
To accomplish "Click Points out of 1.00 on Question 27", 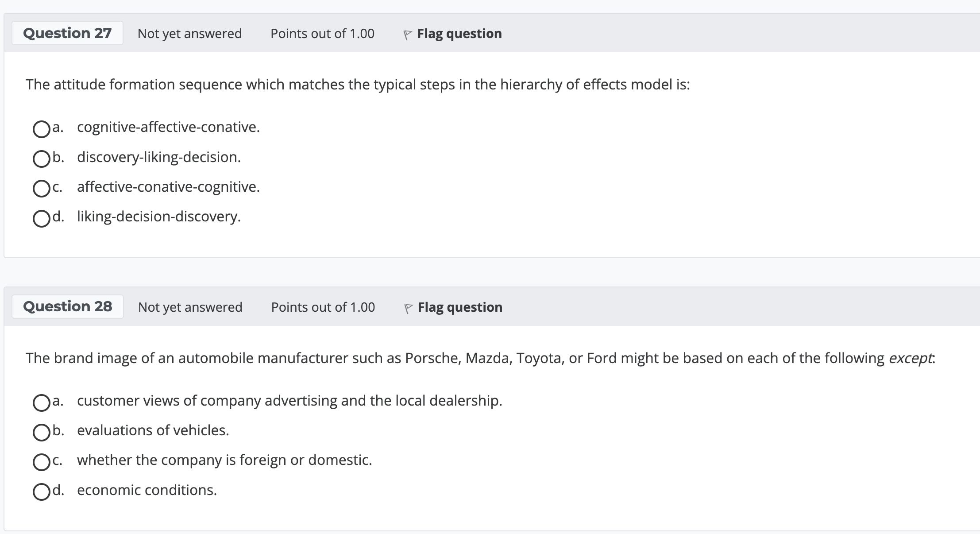I will [x=322, y=34].
